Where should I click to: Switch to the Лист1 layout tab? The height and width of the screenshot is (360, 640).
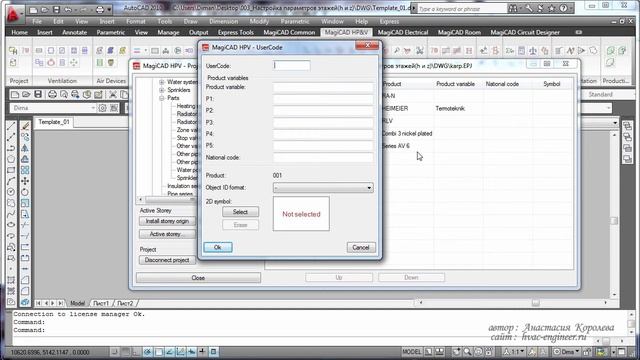tap(101, 303)
